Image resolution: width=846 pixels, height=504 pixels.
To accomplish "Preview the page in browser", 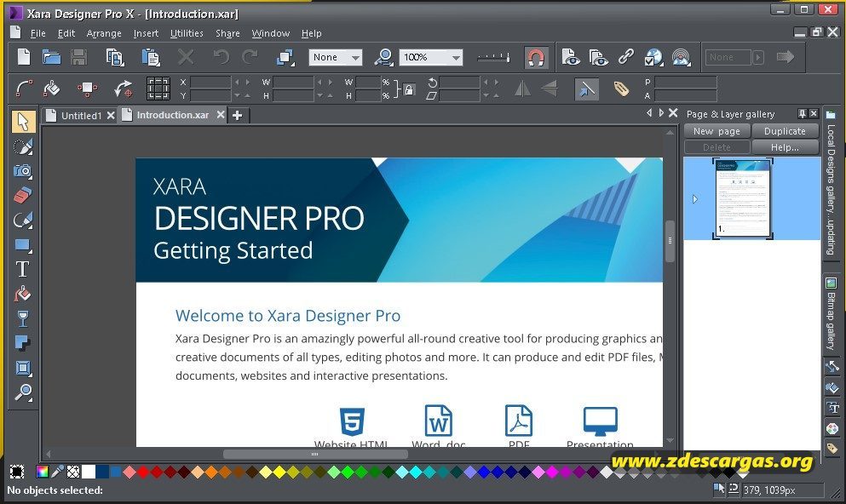I will coord(570,56).
